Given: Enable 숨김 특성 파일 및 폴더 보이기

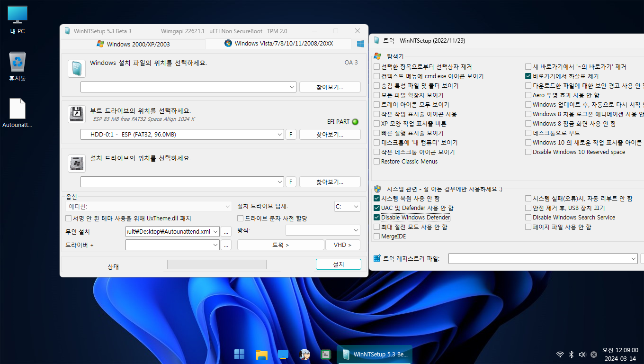Looking at the screenshot, I should click(377, 86).
